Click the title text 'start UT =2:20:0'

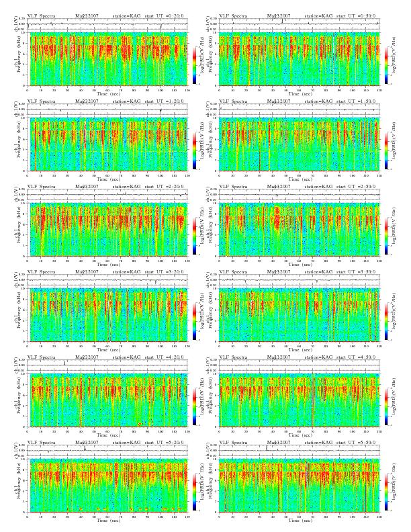(164, 186)
